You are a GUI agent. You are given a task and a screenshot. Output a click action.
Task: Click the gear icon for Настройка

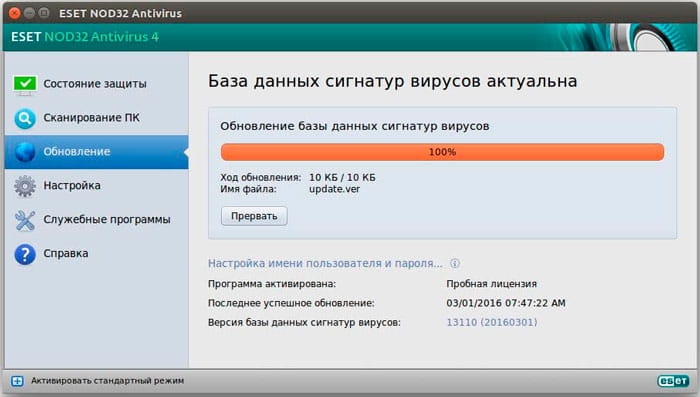tap(25, 186)
